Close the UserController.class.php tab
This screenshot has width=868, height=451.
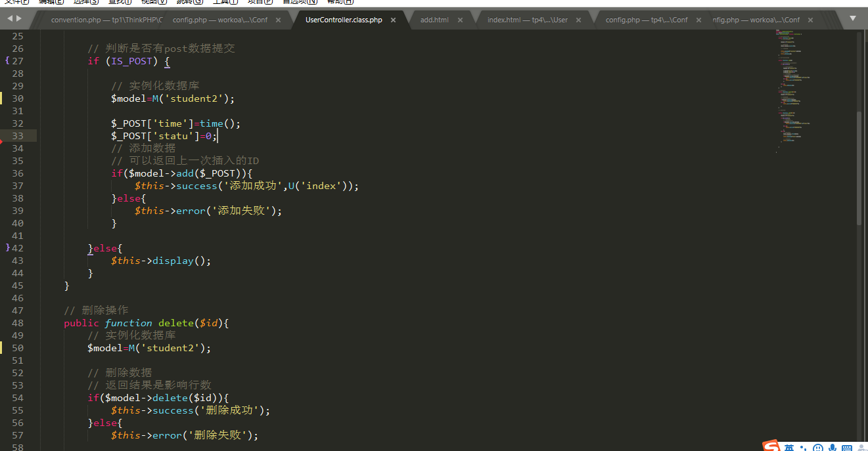pyautogui.click(x=393, y=20)
